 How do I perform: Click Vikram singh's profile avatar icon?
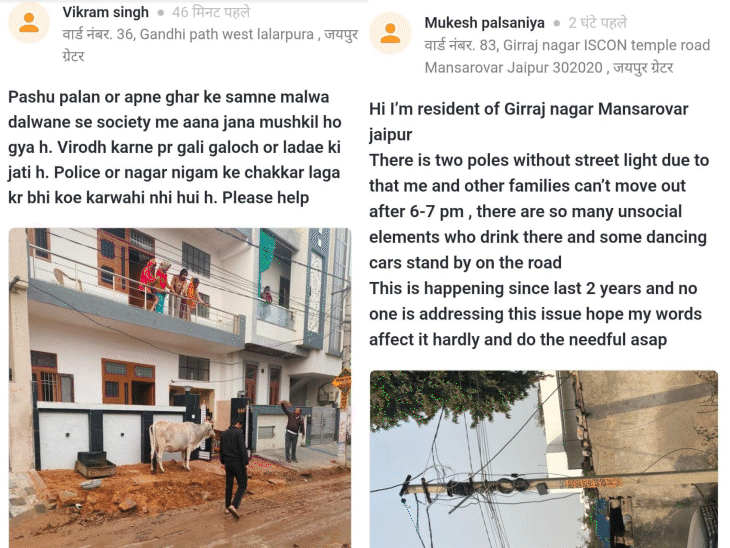click(29, 22)
